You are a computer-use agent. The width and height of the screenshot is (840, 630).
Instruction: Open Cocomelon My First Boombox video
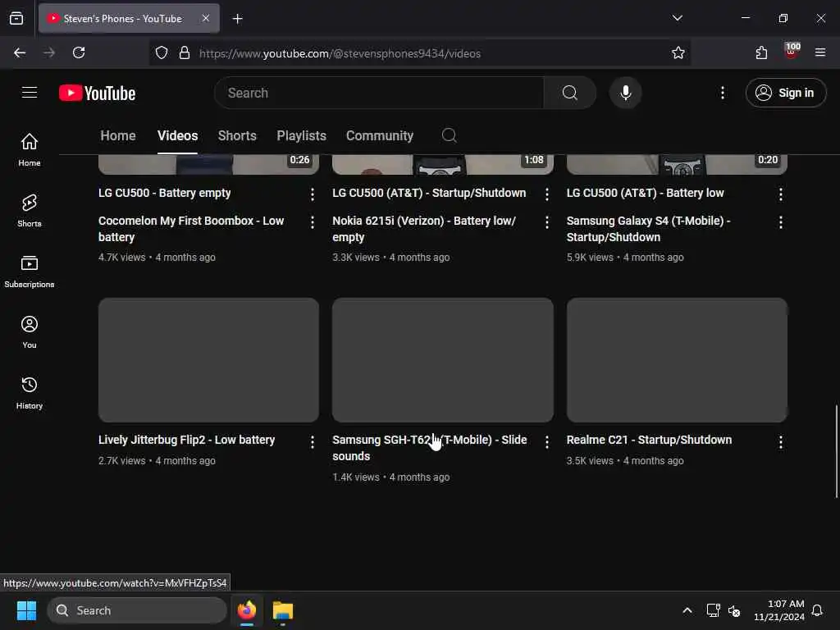tap(191, 229)
